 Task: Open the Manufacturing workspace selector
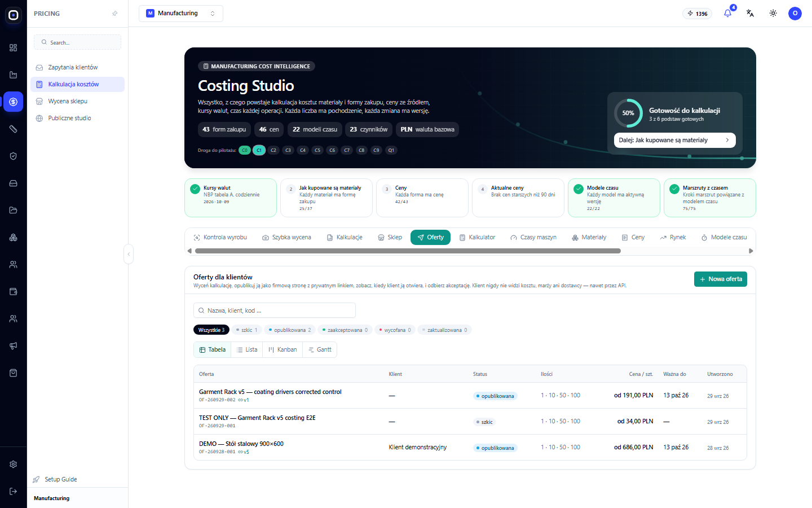(x=181, y=14)
